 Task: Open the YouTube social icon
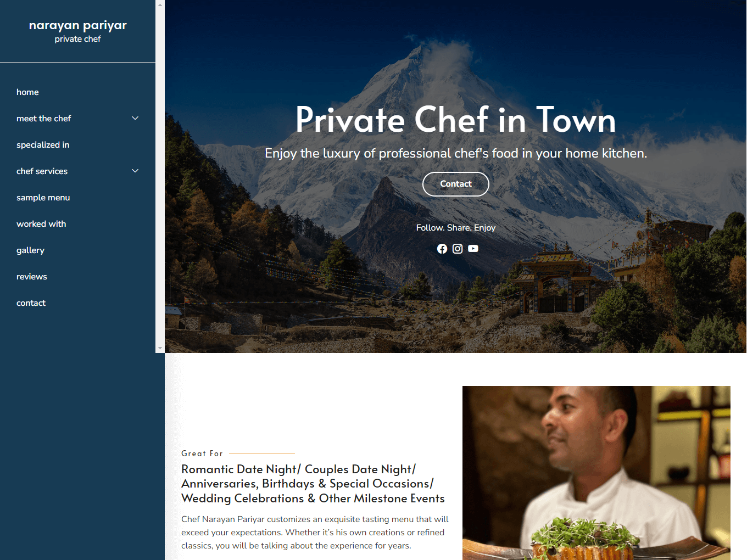click(473, 249)
